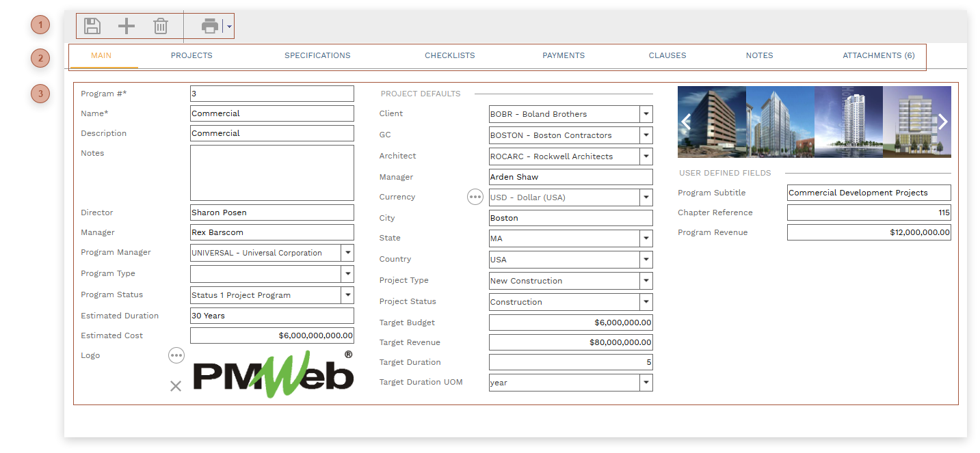Expand the Program Manager dropdown
This screenshot has height=453, width=980.
(x=347, y=253)
